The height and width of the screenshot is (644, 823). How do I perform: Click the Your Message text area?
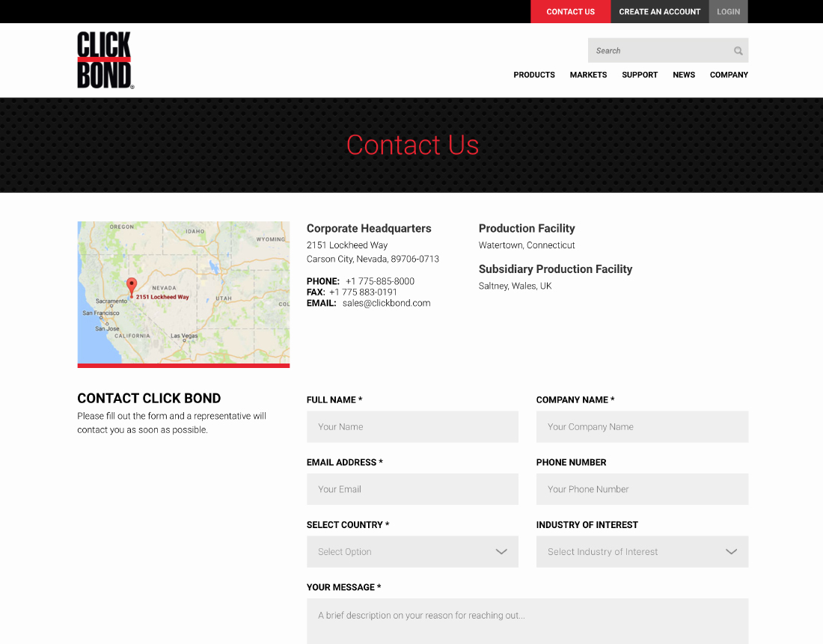pyautogui.click(x=527, y=622)
